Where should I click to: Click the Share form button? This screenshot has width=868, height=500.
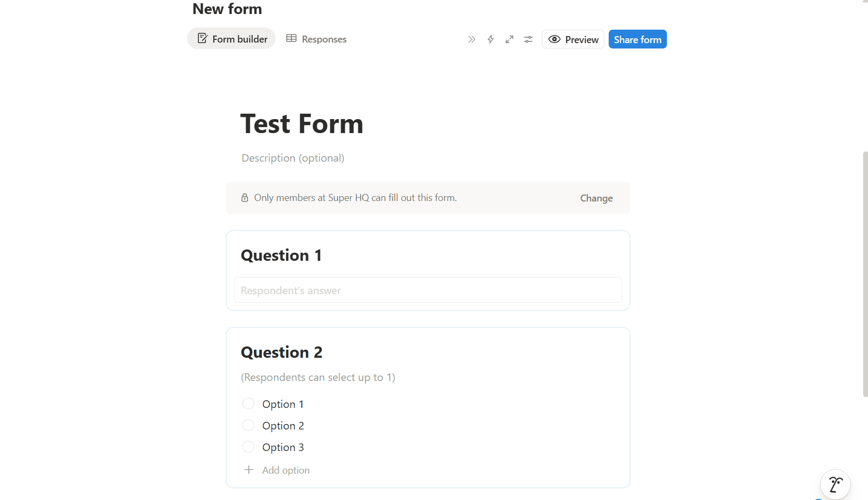pos(637,39)
